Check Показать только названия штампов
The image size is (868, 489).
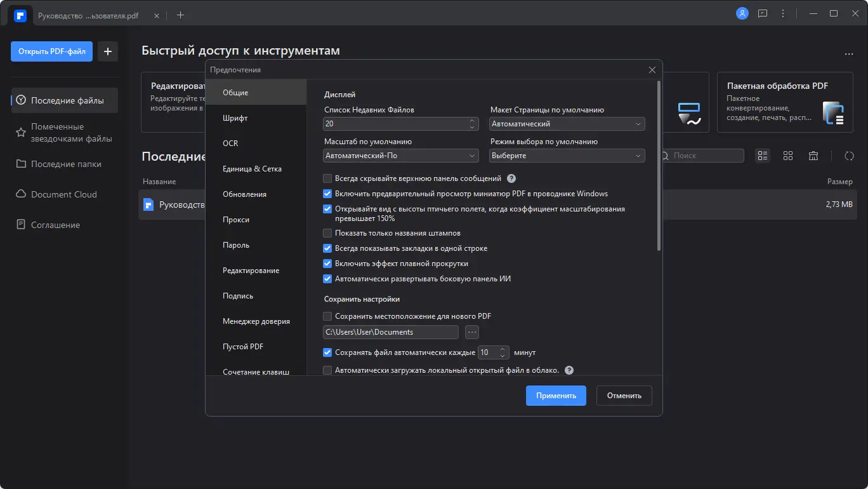tap(327, 233)
